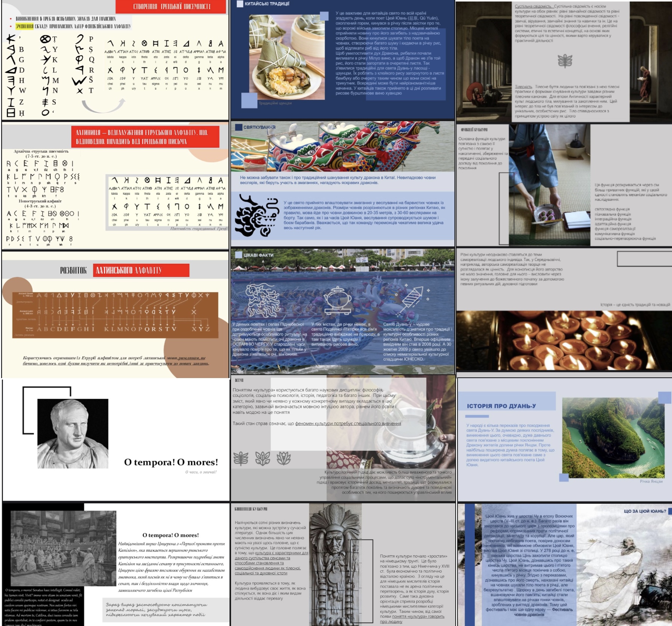Click the white dragon outline icon in Цікаві факти
This screenshot has width=672, height=626.
pos(263,300)
